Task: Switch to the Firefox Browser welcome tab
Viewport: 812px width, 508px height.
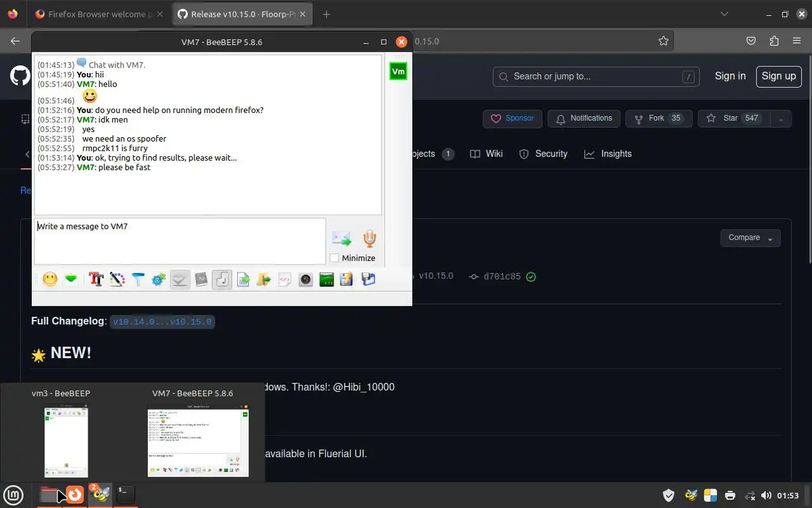Action: [101, 14]
